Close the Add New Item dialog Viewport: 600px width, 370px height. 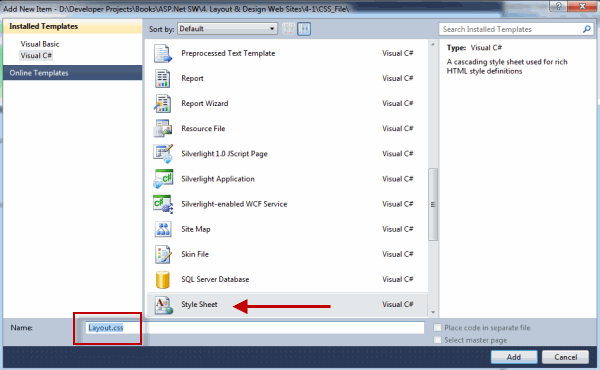pyautogui.click(x=582, y=6)
